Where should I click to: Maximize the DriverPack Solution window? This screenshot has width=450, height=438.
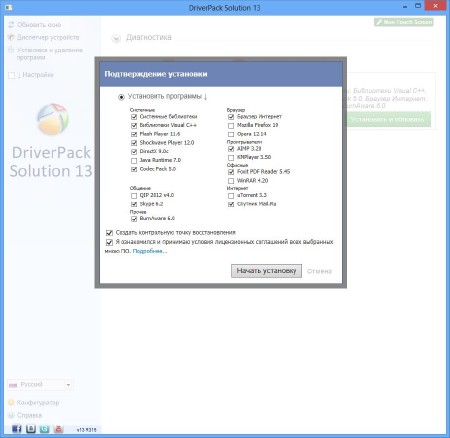click(418, 6)
